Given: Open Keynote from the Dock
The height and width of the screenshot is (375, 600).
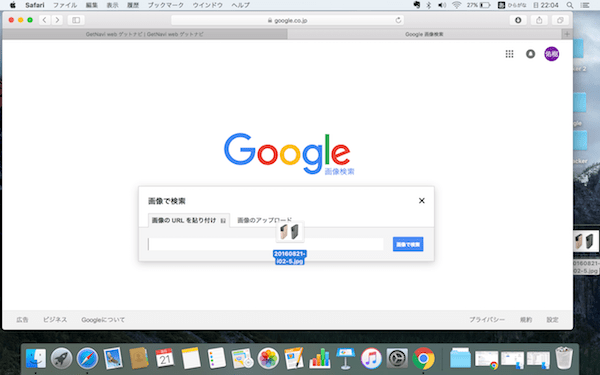Looking at the screenshot, I should 346,359.
